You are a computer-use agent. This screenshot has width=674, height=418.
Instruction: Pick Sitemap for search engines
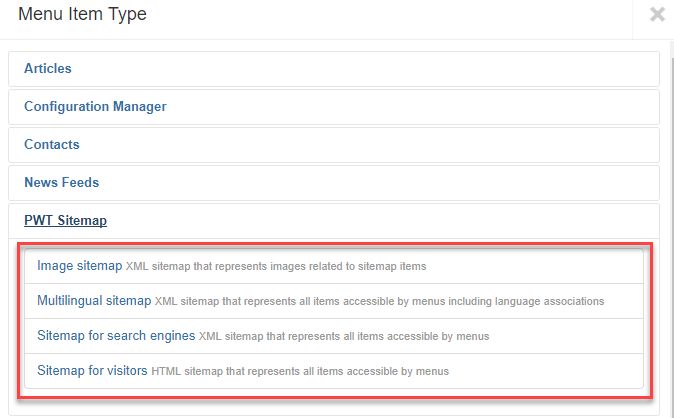(116, 336)
